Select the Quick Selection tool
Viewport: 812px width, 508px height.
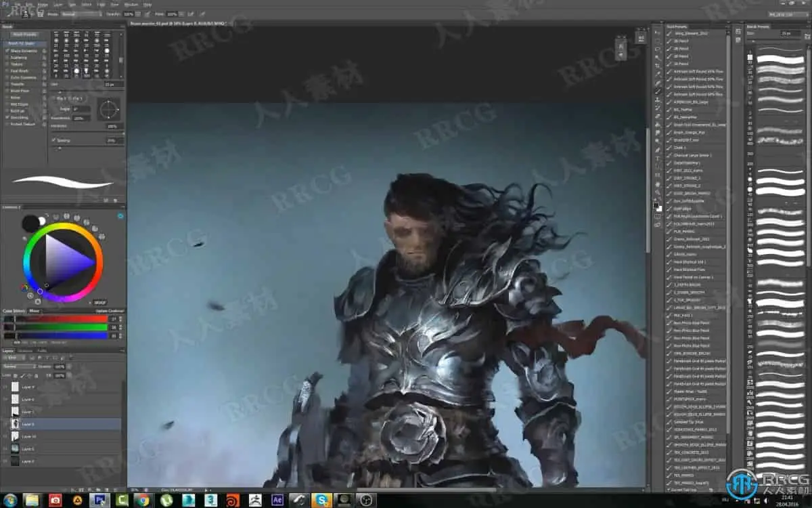[x=658, y=58]
